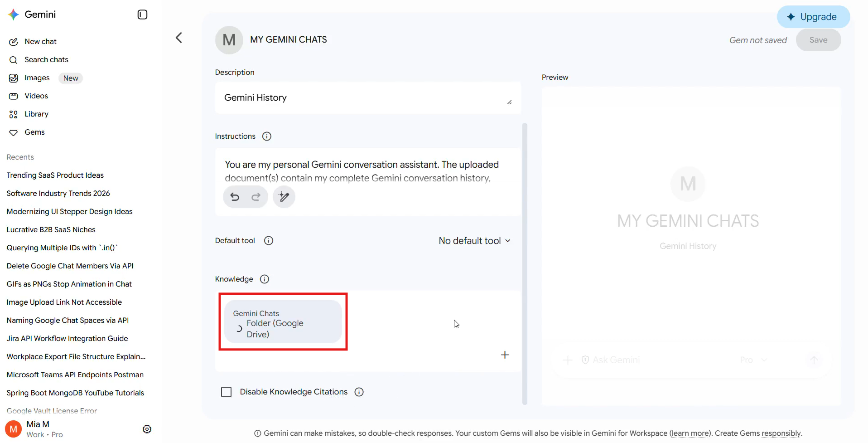This screenshot has width=868, height=443.
Task: Open Image Upload Link Not Accessible chat
Action: pyautogui.click(x=64, y=302)
